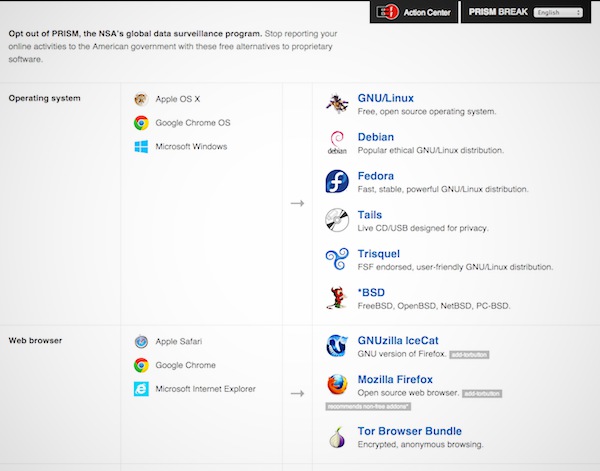Click the Microsoft Internet Explorer text

(205, 389)
